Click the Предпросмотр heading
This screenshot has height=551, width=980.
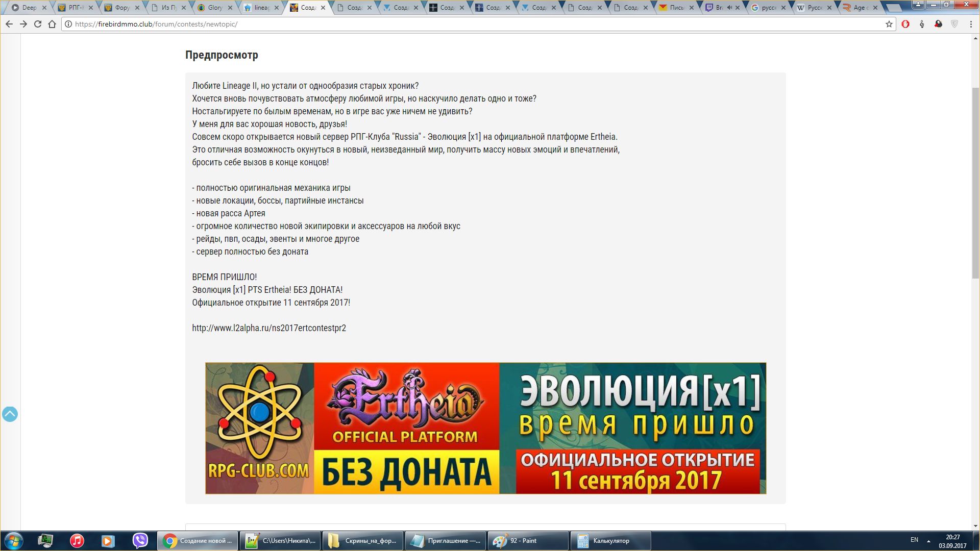(222, 55)
